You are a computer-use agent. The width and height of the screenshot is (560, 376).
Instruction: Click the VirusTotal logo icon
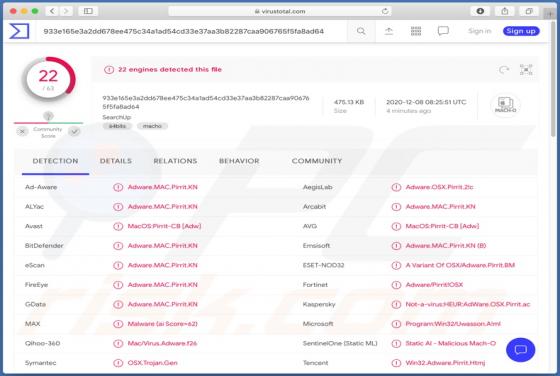coord(19,31)
